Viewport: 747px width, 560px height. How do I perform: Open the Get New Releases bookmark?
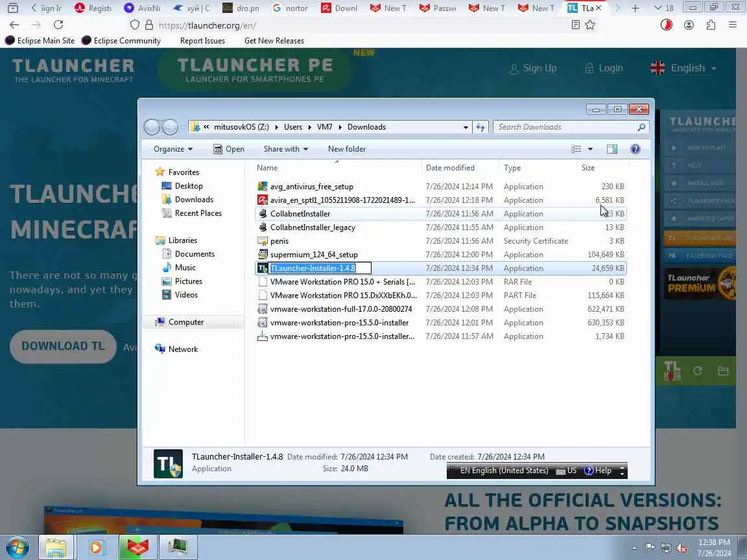coord(274,40)
